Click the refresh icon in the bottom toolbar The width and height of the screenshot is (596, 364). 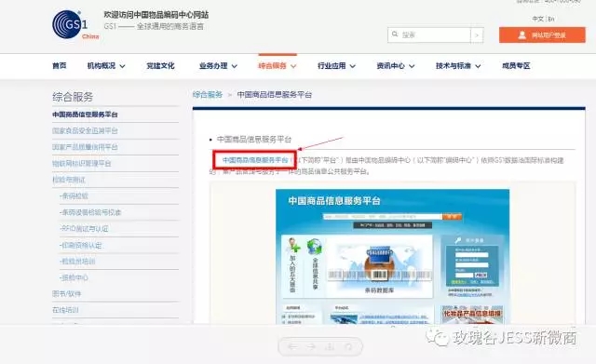pyautogui.click(x=348, y=346)
